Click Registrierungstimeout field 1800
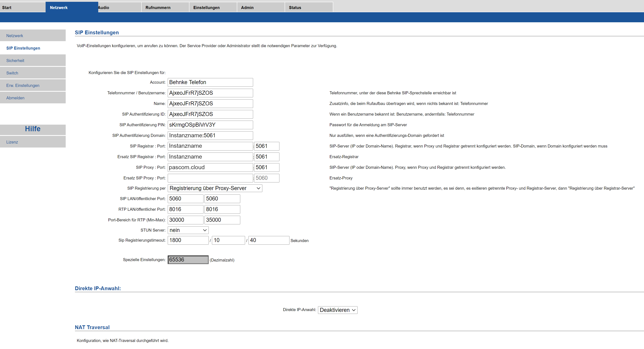Screen dimensions: 644x349 [x=188, y=240]
